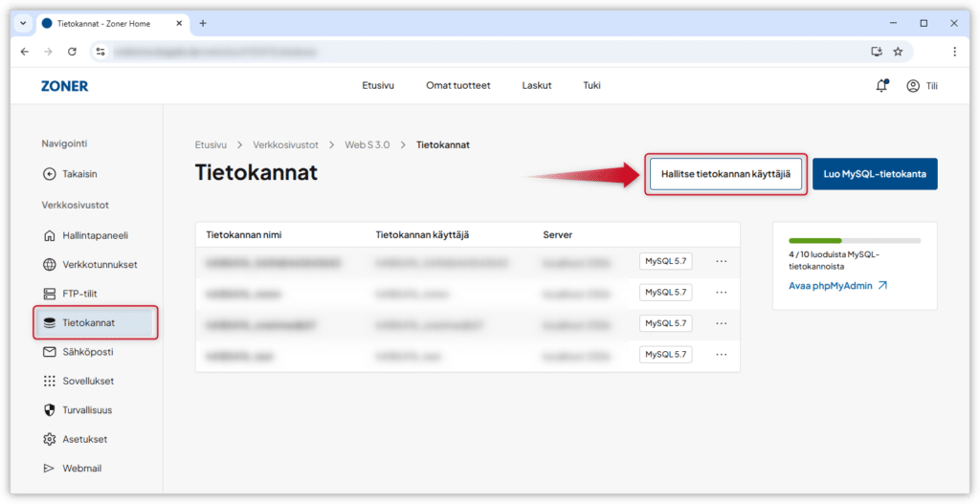
Task: Go back with Takaisin sidebar item
Action: click(79, 174)
